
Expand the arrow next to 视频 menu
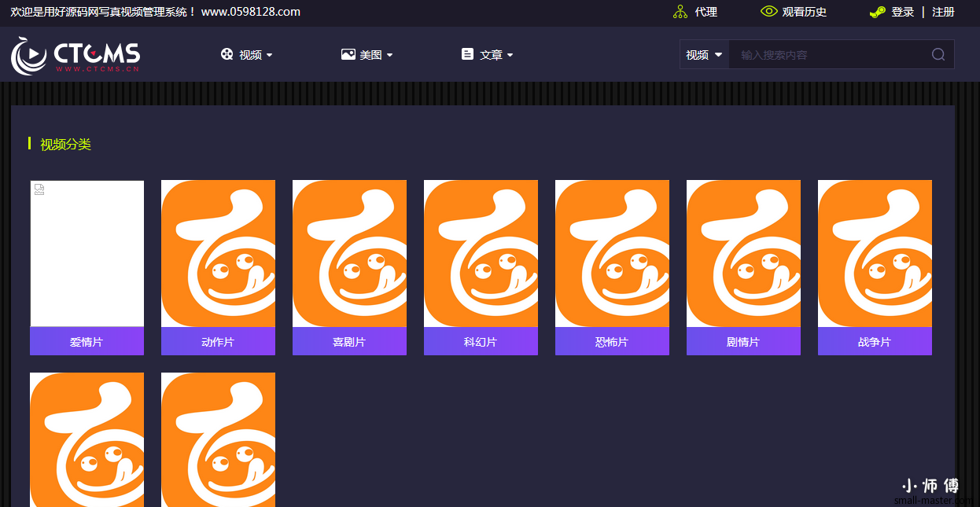click(x=269, y=55)
